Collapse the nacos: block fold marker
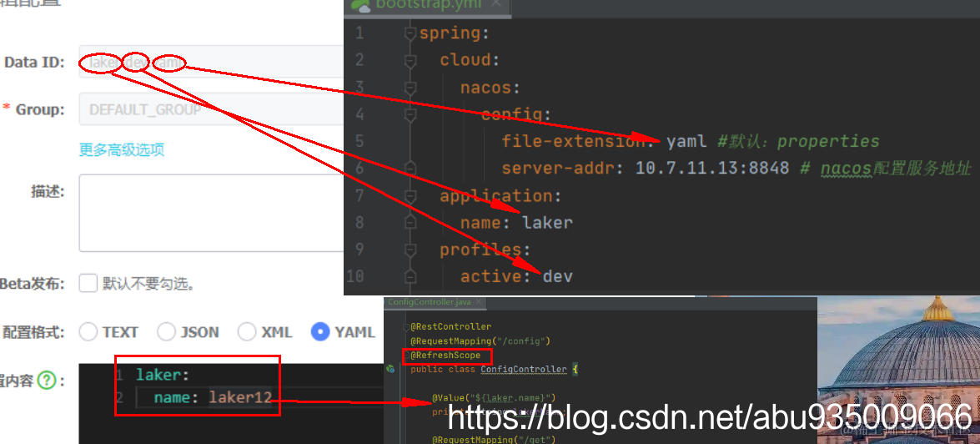Viewport: 980px width, 444px height. [x=410, y=88]
